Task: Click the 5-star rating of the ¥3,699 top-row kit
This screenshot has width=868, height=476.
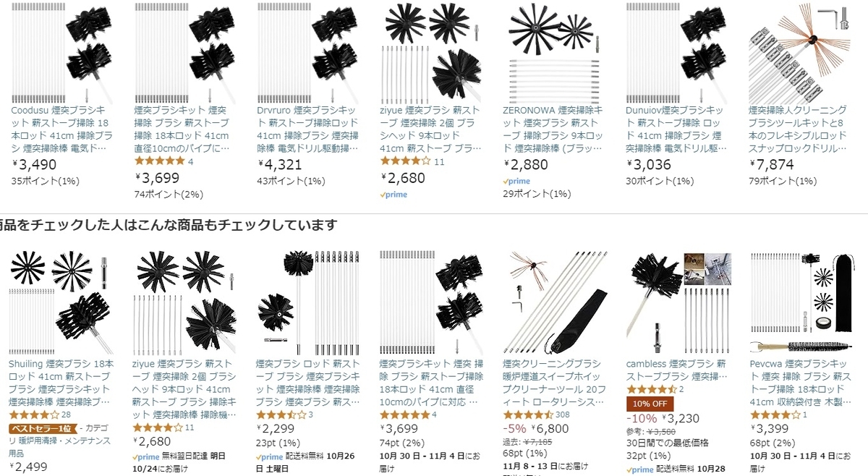Action: coord(159,161)
